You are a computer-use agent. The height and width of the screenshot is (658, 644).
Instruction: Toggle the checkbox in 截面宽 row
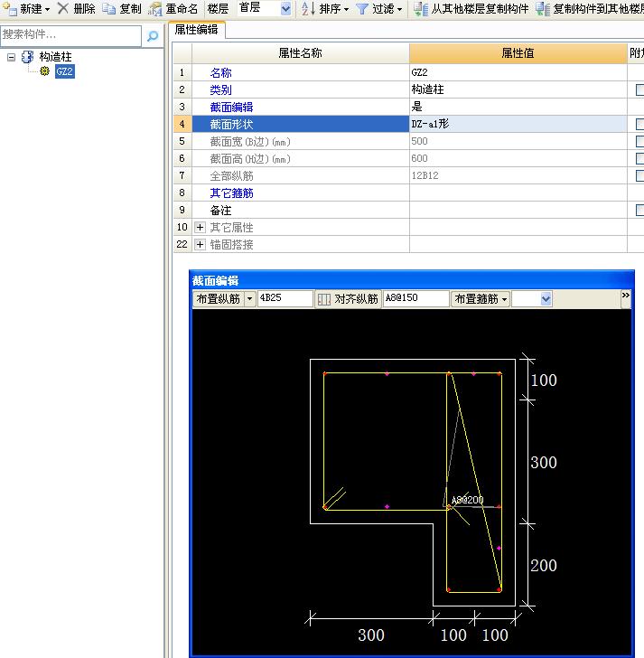pyautogui.click(x=639, y=141)
